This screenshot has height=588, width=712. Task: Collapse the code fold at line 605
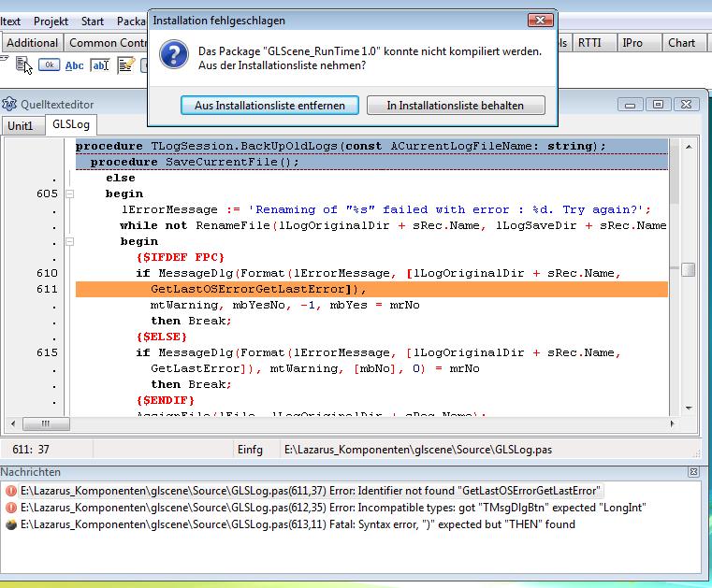point(68,194)
